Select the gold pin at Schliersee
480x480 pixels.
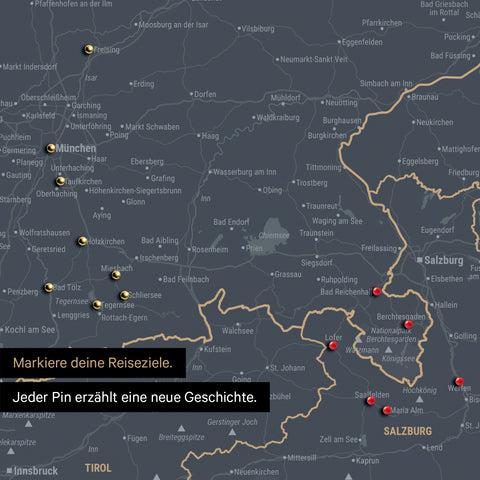pos(124,295)
